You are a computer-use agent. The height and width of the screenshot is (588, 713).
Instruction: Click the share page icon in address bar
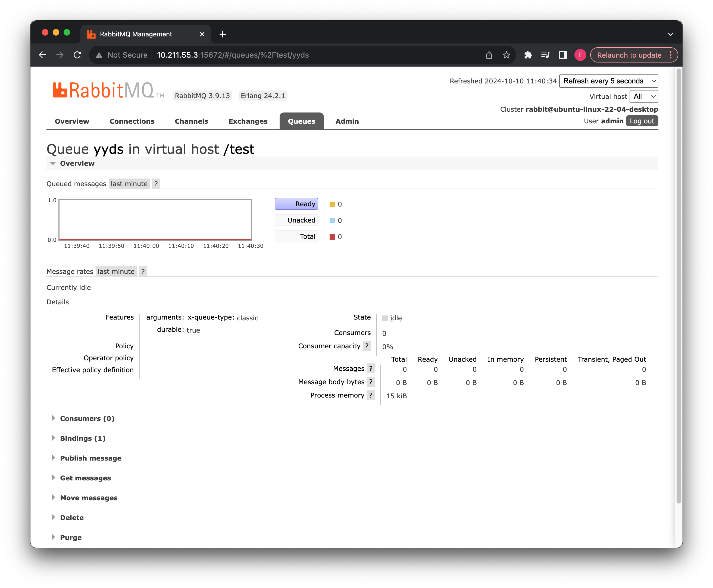coord(489,55)
